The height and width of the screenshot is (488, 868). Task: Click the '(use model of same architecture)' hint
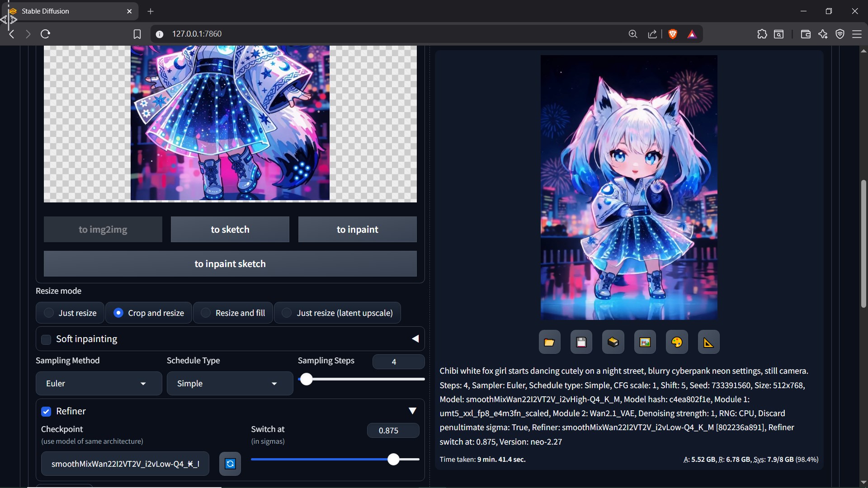pos(92,441)
